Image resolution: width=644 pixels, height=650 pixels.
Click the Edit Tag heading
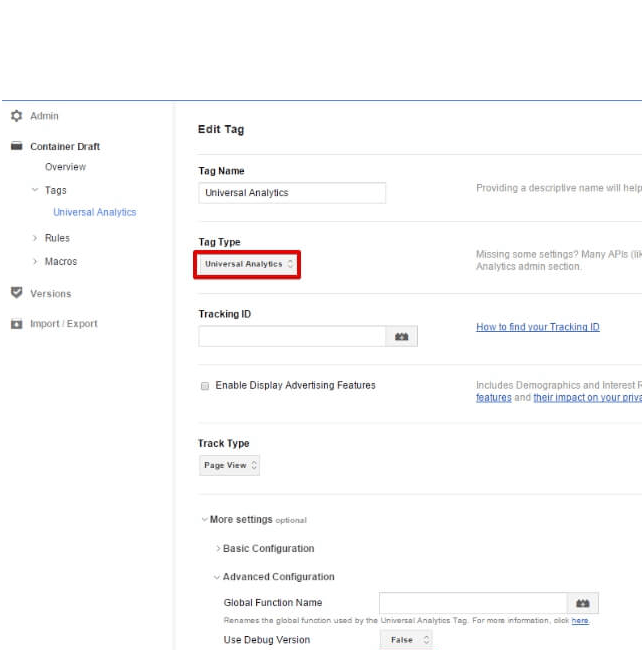point(221,129)
